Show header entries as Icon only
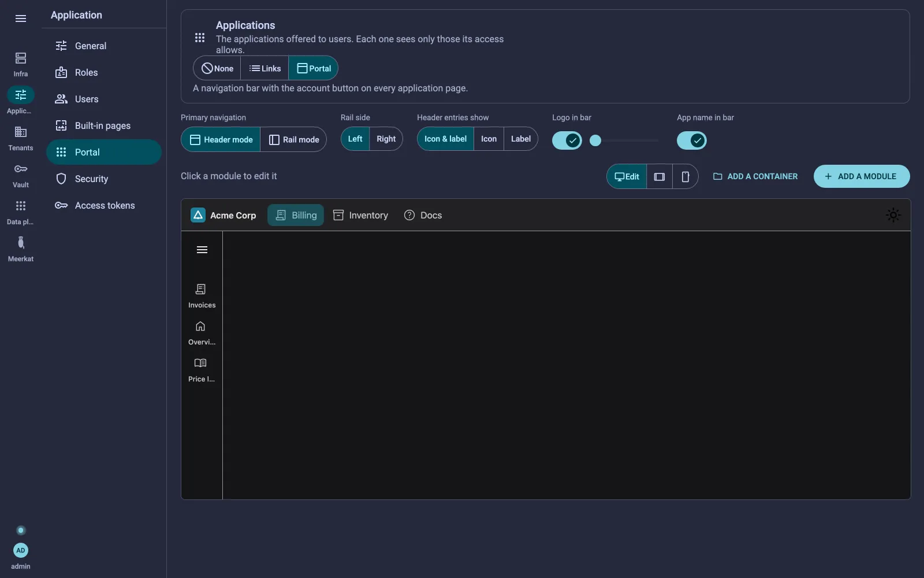Viewport: 924px width, 578px height. 489,139
